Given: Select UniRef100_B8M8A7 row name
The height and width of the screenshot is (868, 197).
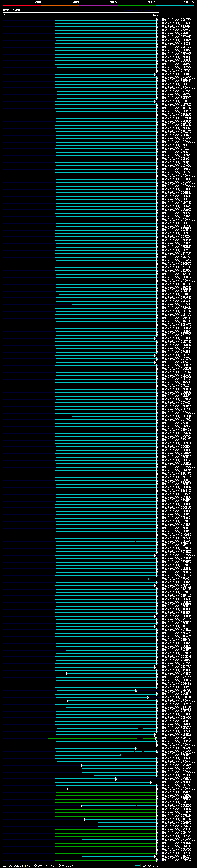Looking at the screenshot, I should click(x=177, y=504).
